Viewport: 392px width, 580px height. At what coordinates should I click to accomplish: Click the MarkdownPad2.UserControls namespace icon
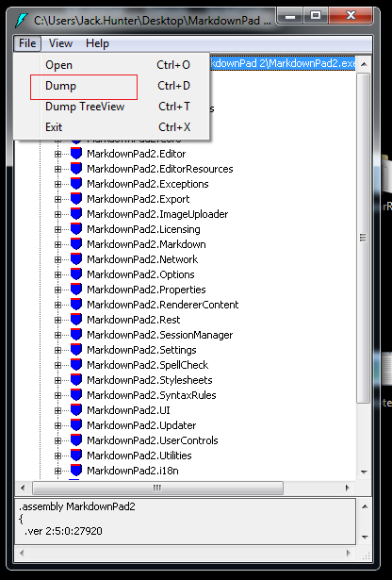[x=76, y=440]
